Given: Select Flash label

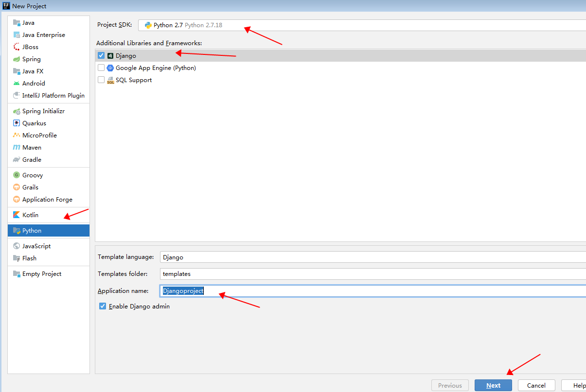Looking at the screenshot, I should coord(29,258).
